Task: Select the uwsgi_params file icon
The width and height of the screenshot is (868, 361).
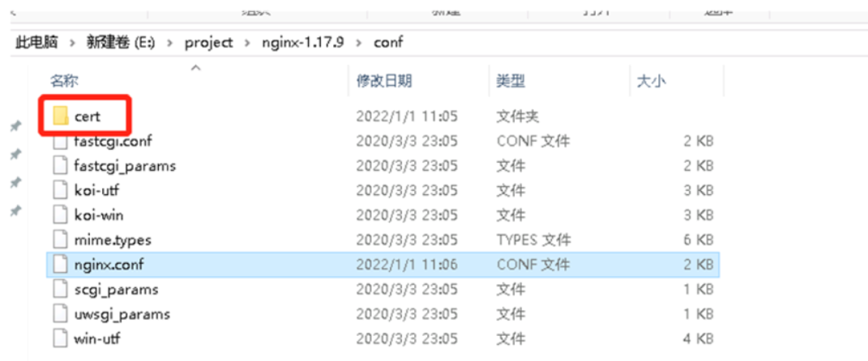Action: coord(60,315)
